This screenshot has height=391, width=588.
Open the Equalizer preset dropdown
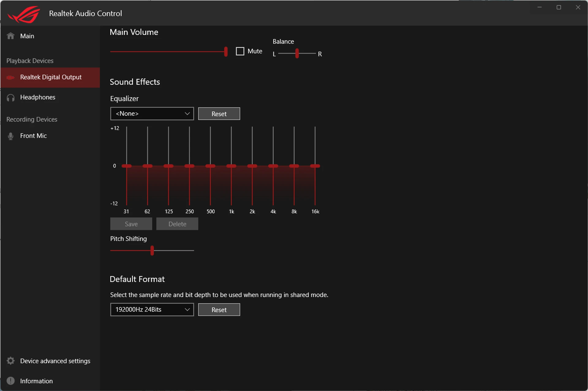[152, 114]
